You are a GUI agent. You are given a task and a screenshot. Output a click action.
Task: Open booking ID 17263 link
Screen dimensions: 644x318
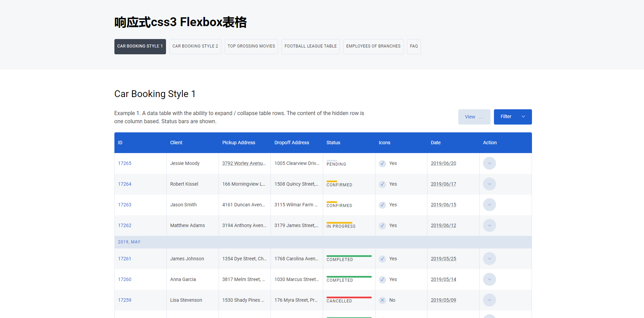click(125, 205)
